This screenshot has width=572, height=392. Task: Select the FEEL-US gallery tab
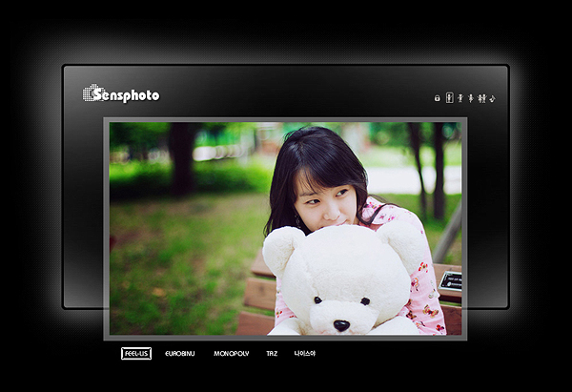(x=136, y=353)
